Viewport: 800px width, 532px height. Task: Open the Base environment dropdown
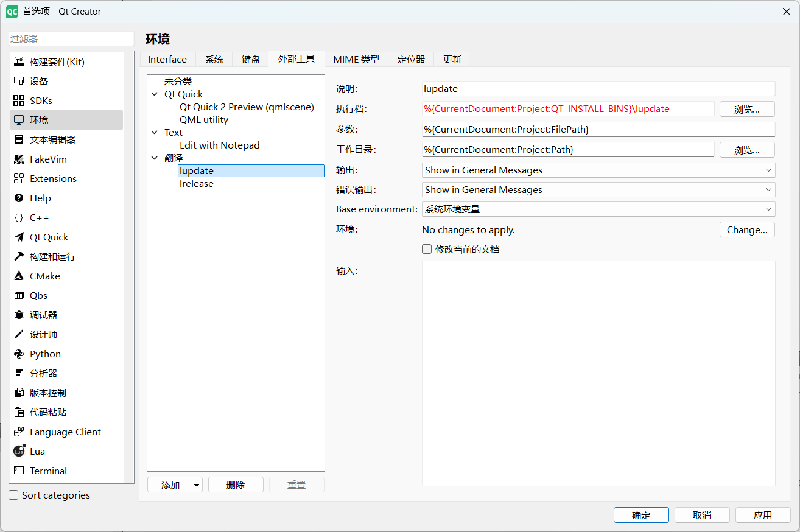(x=598, y=209)
